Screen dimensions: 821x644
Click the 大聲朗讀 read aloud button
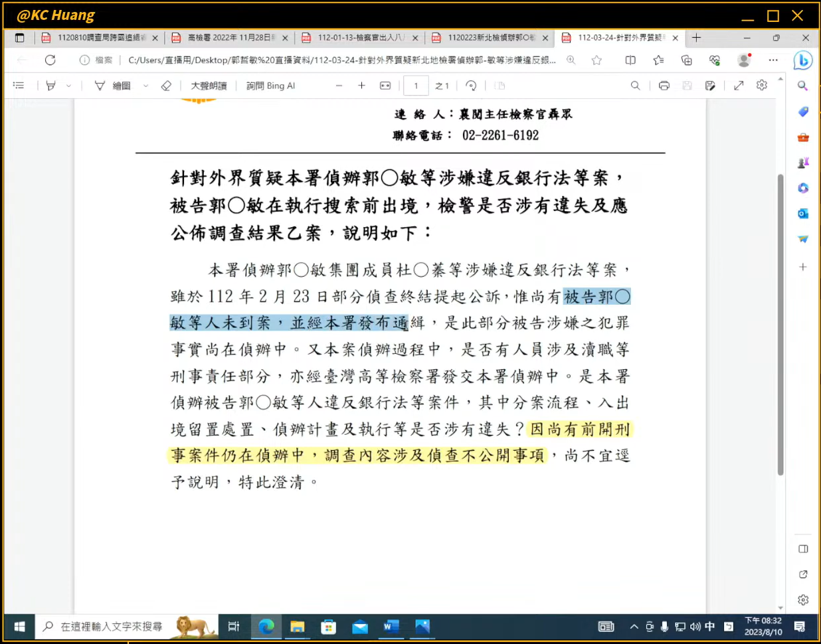(x=209, y=86)
